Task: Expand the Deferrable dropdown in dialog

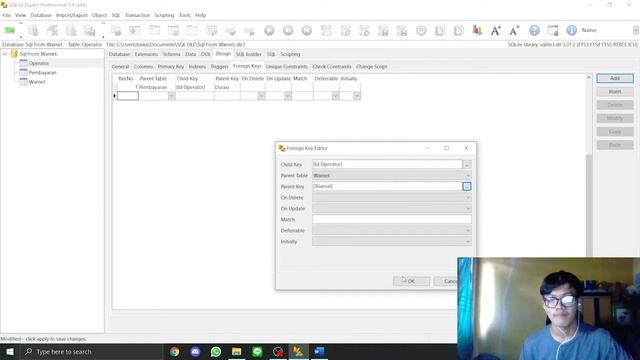Action: point(468,231)
